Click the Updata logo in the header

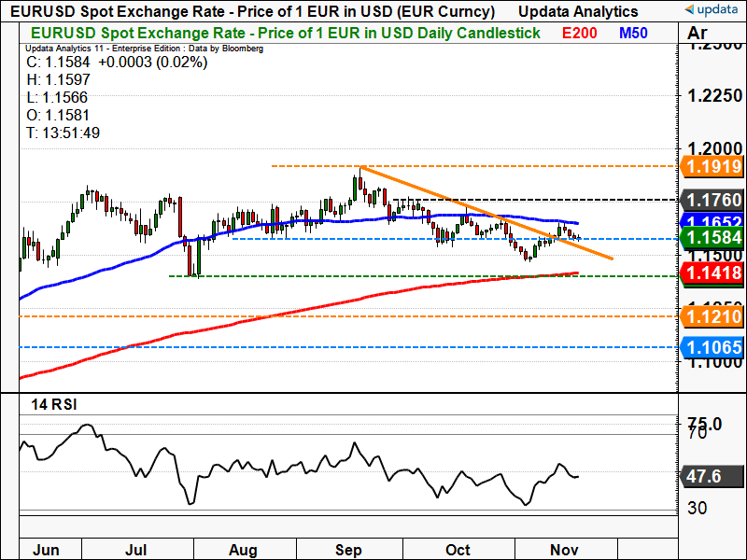click(x=712, y=11)
